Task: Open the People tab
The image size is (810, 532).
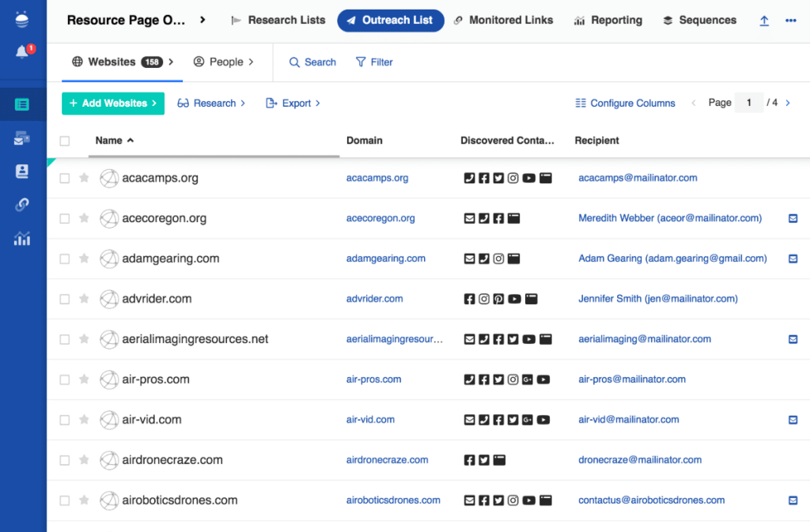Action: pyautogui.click(x=224, y=62)
